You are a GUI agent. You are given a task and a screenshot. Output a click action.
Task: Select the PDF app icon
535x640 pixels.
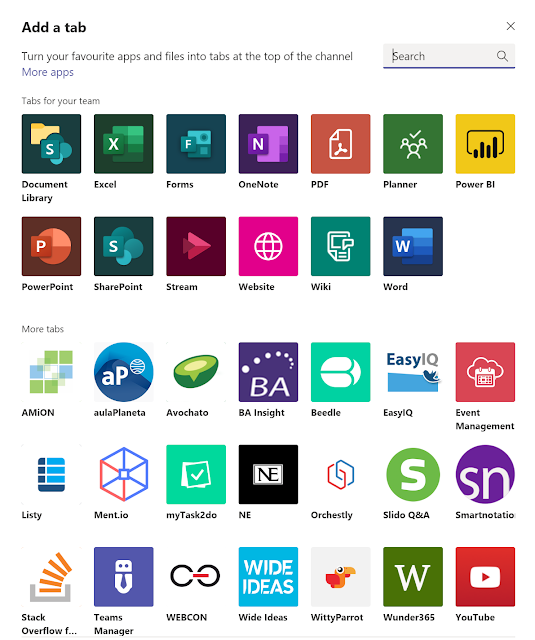click(x=340, y=144)
